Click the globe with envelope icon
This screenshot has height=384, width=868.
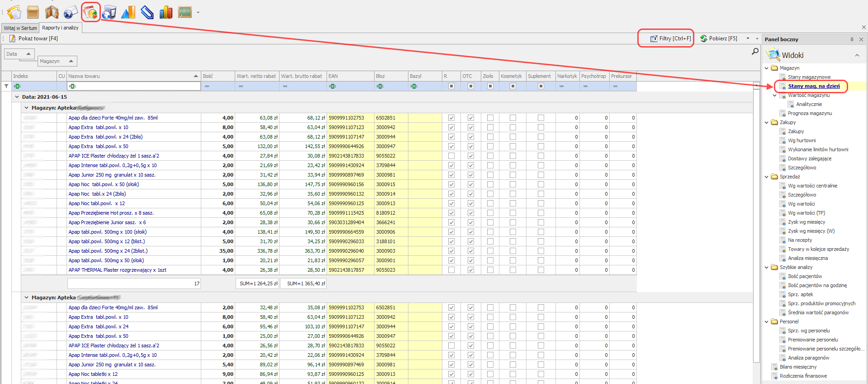[x=71, y=12]
